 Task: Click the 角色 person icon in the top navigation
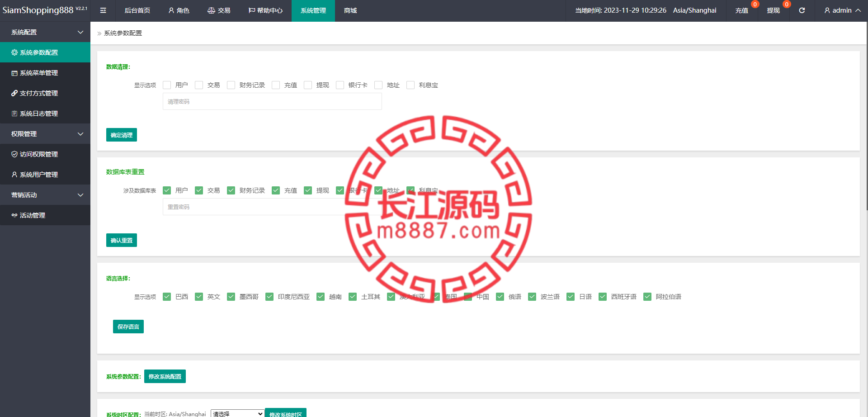[171, 10]
